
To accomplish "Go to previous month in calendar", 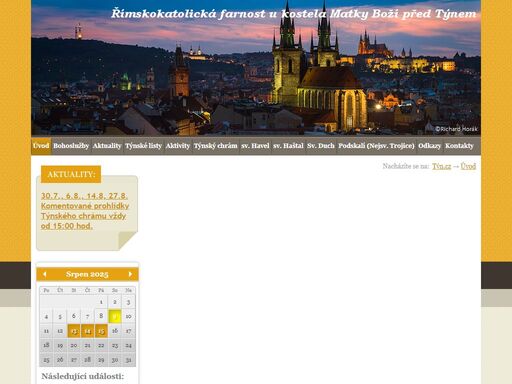I will (x=45, y=274).
